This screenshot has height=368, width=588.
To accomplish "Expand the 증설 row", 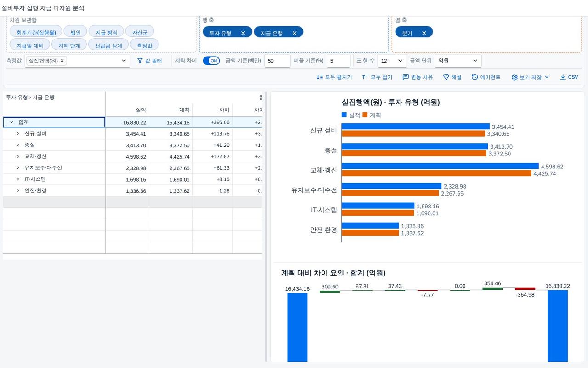I will 18,145.
